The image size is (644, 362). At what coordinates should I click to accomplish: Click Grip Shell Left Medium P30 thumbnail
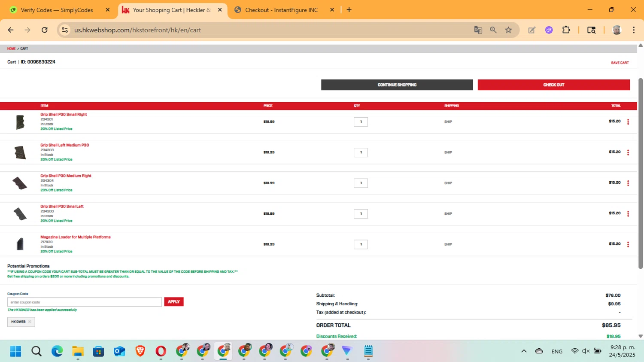tap(20, 152)
